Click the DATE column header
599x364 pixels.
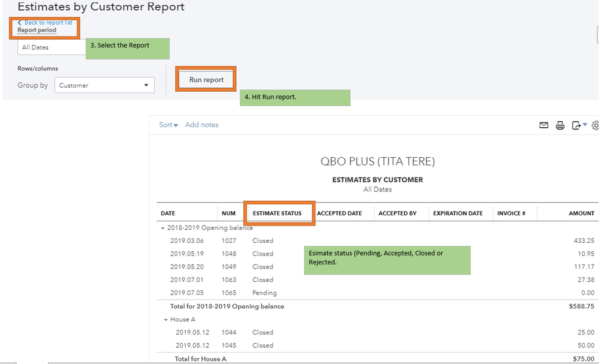168,213
